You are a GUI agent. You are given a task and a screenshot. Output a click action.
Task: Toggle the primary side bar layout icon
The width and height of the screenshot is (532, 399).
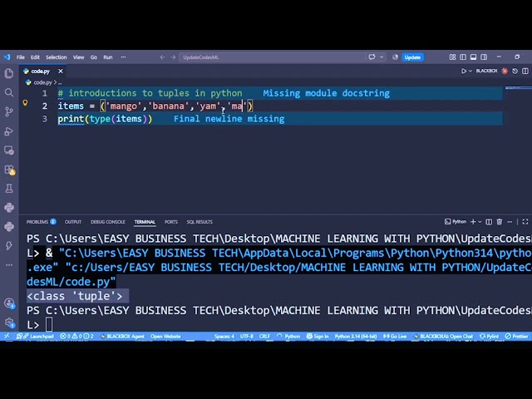pyautogui.click(x=463, y=57)
